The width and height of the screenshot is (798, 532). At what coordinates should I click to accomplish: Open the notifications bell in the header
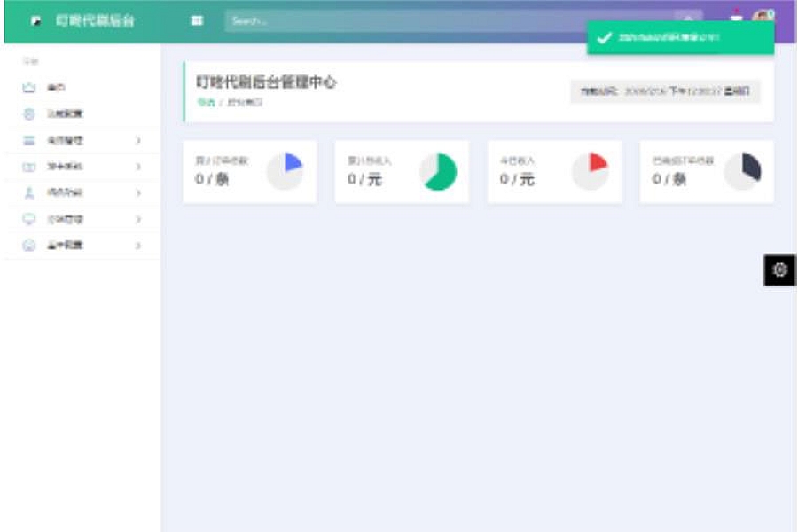pyautogui.click(x=736, y=15)
